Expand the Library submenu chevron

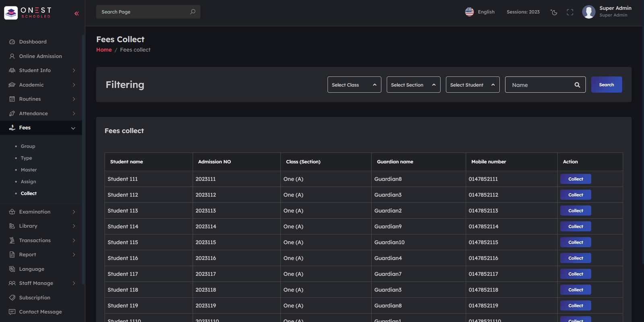click(x=74, y=226)
